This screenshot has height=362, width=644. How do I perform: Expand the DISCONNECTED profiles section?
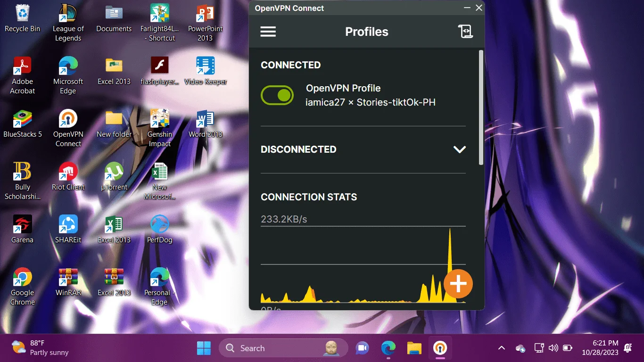point(459,149)
